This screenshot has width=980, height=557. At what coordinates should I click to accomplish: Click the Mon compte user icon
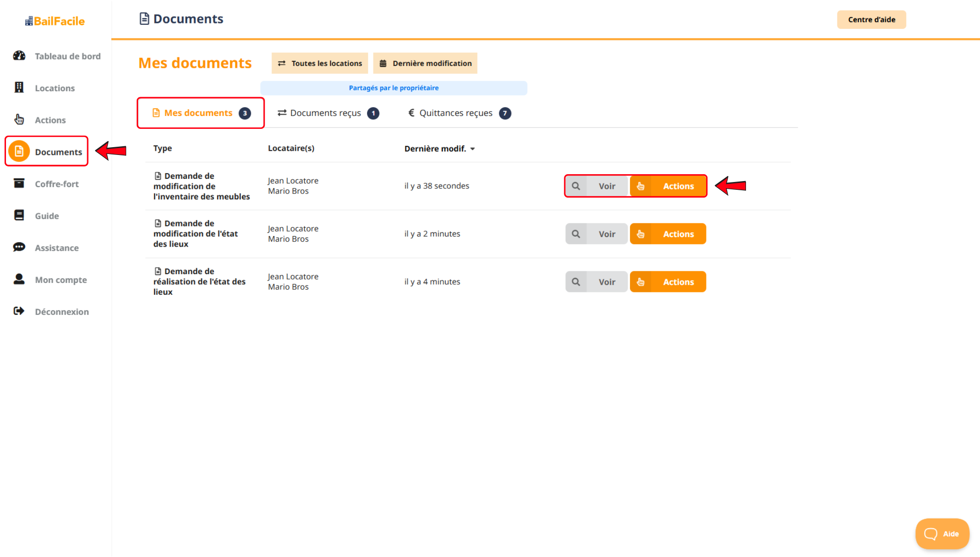tap(19, 279)
